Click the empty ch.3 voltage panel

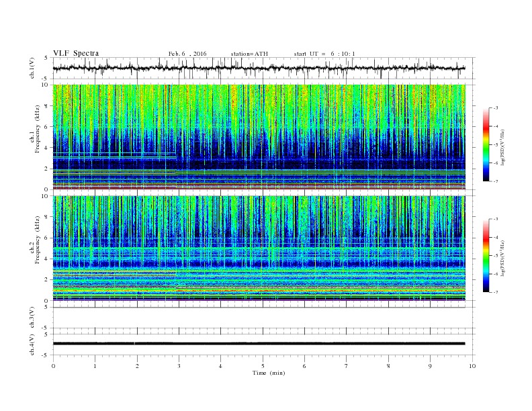tap(264, 318)
